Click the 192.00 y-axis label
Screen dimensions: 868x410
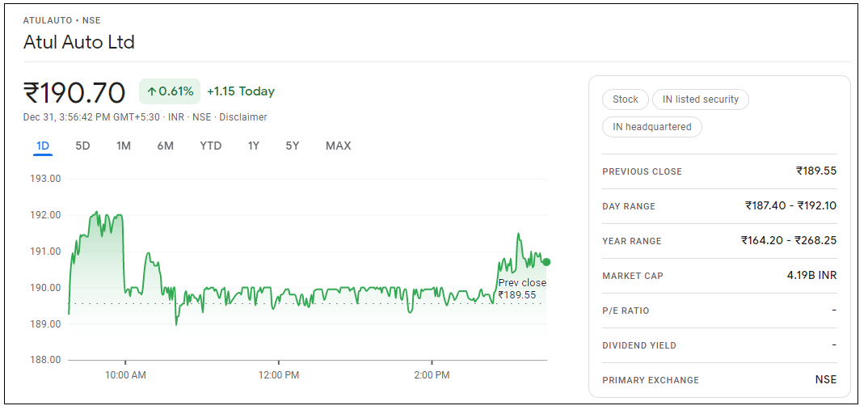[x=47, y=215]
